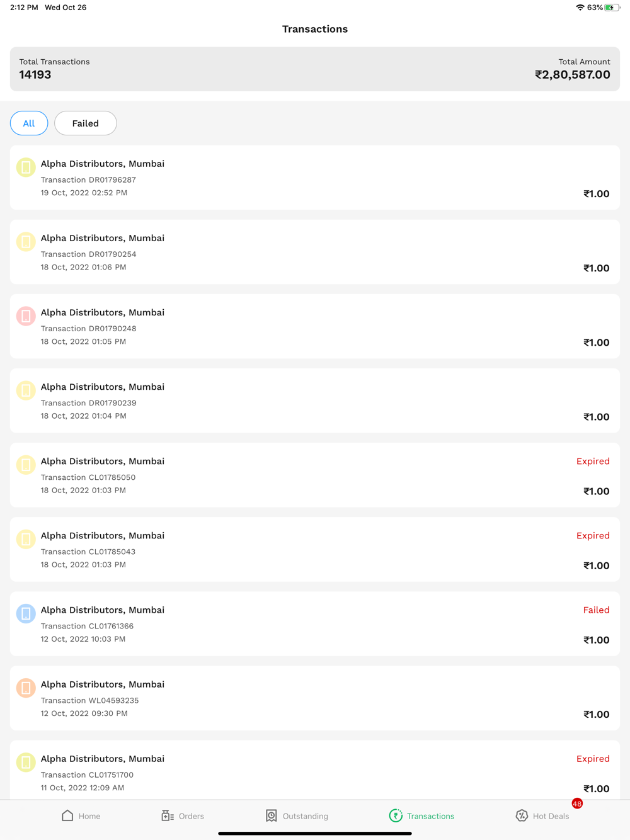
Task: Open transaction CL01785050 details
Action: point(315,475)
